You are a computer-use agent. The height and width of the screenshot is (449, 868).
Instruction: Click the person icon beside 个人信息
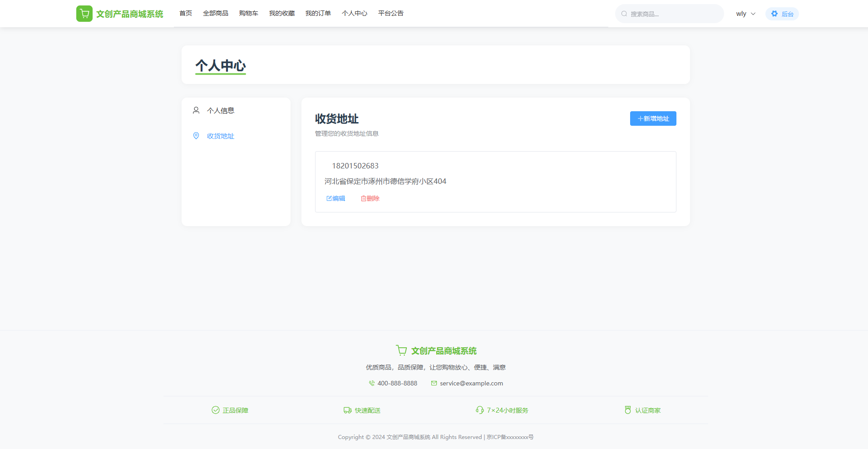[x=196, y=110]
